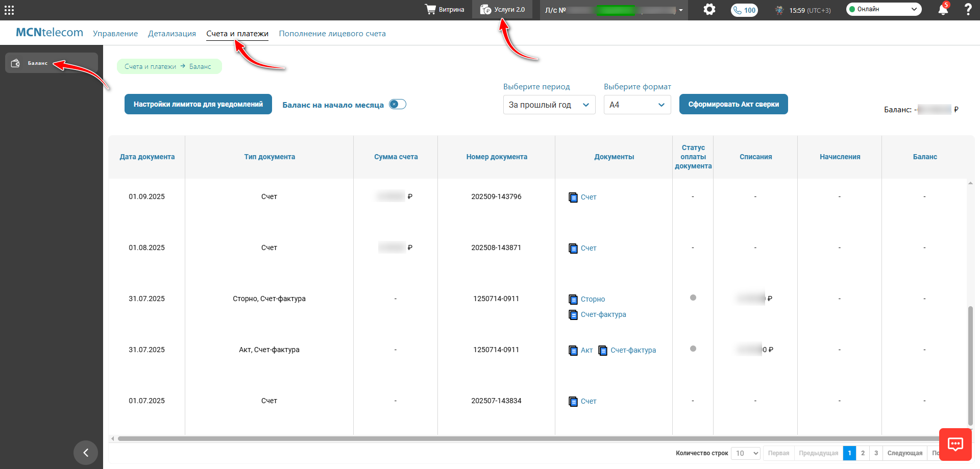
Task: Open notifications bell icon
Action: pos(943,10)
